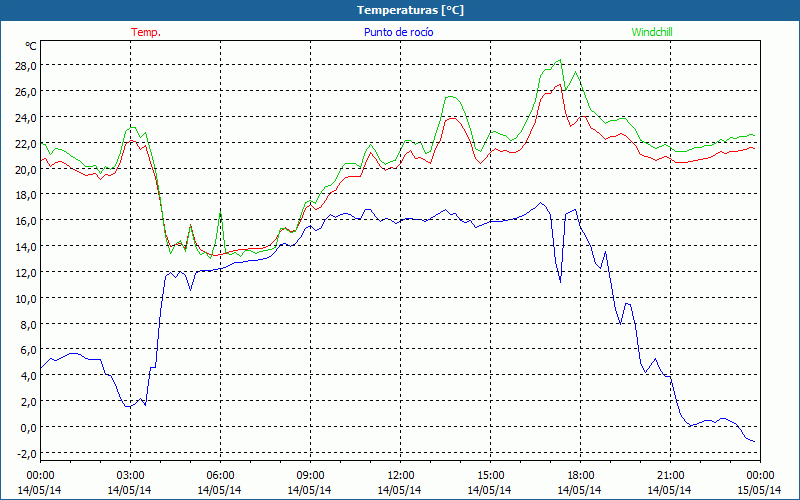
Task: Click the 8,0 y-axis value
Action: click(28, 324)
